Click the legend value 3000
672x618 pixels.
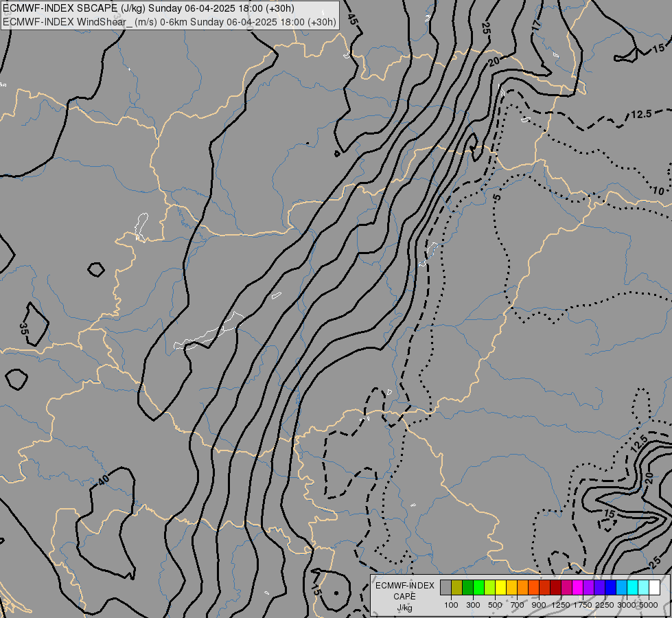[627, 605]
